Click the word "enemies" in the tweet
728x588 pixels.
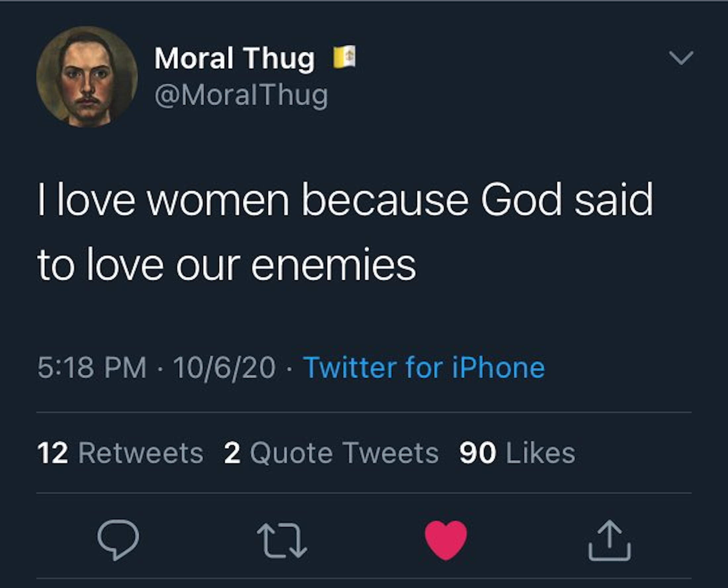pyautogui.click(x=333, y=265)
